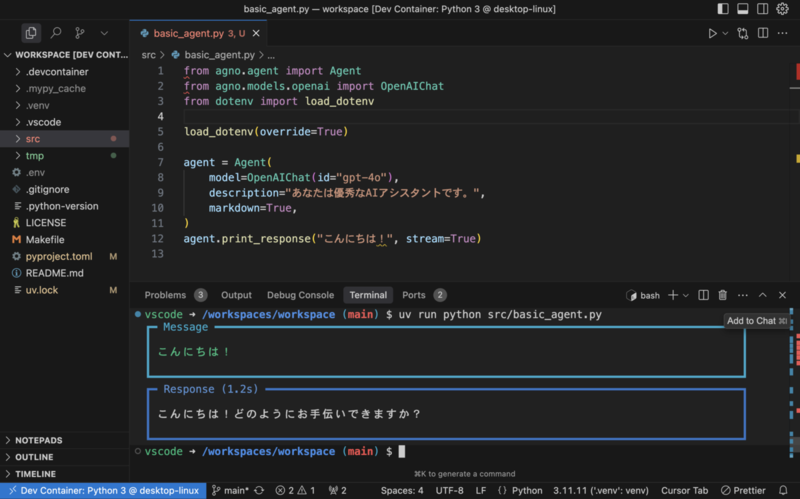Open the Source Control view icon
The image size is (800, 499).
coord(80,33)
